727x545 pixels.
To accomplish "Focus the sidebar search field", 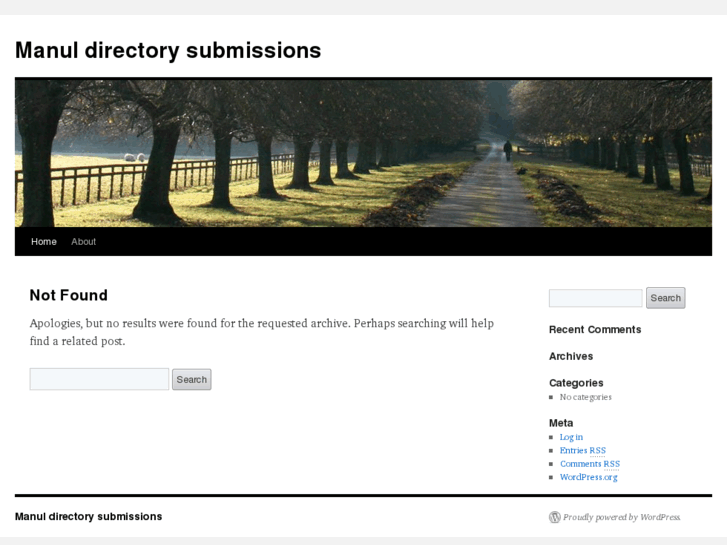I will click(x=595, y=298).
